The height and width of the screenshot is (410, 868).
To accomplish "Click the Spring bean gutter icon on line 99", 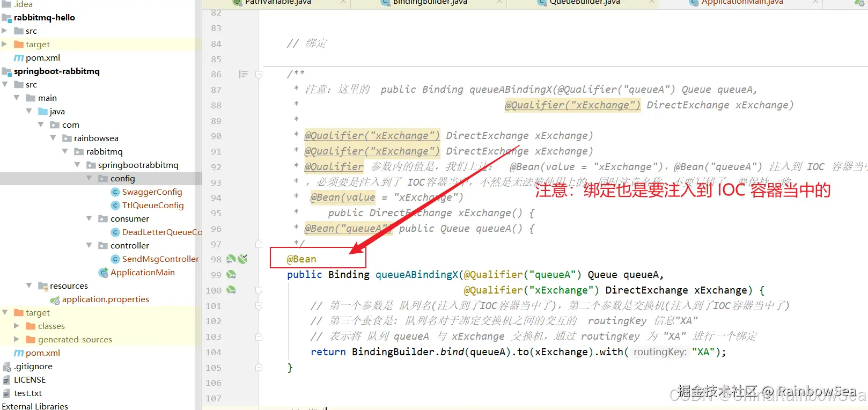I will pos(231,275).
